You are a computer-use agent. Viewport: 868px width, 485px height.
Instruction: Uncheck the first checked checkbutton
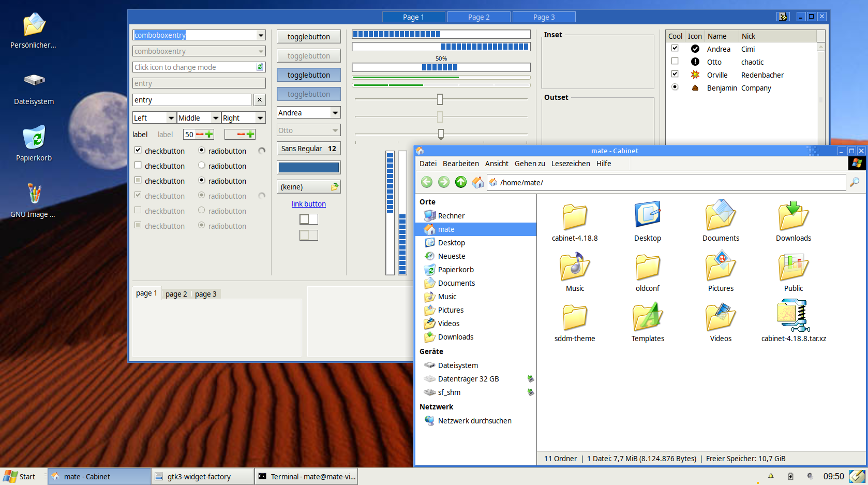coord(138,150)
